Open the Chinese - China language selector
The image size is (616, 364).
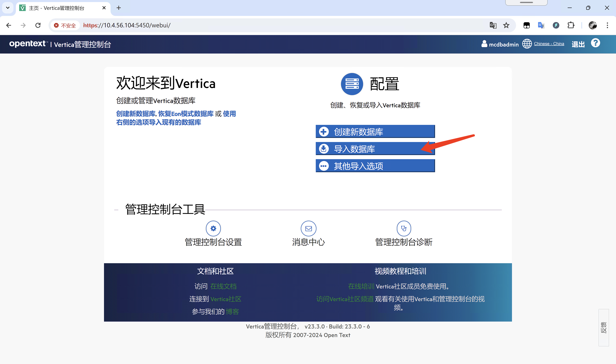[549, 44]
